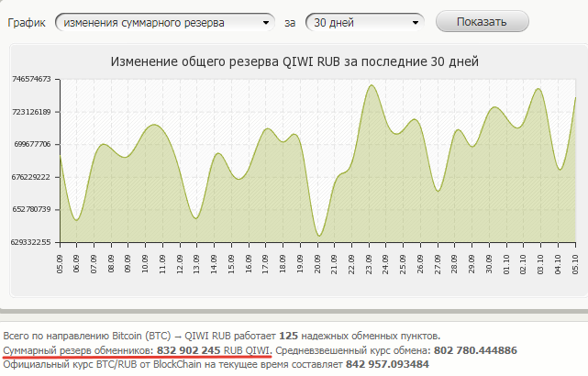Click the x-axis date 15.09
The width and height of the screenshot is (588, 376).
[231, 264]
